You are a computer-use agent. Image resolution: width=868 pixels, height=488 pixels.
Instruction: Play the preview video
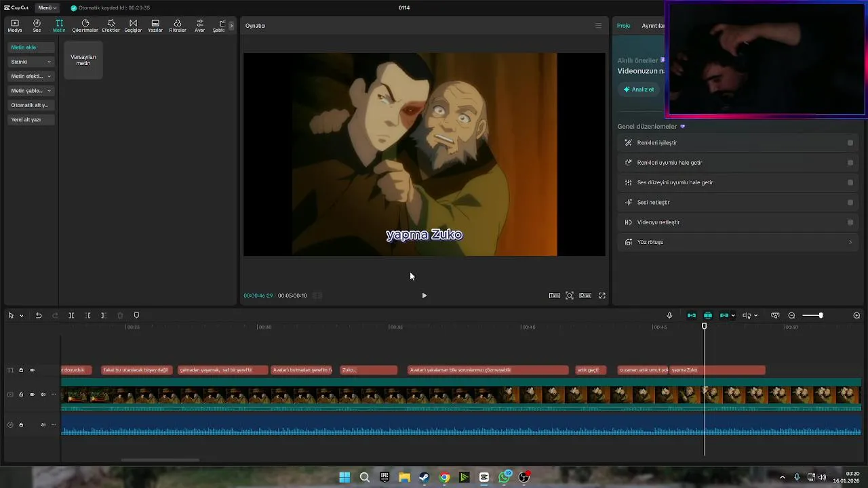[x=425, y=296]
